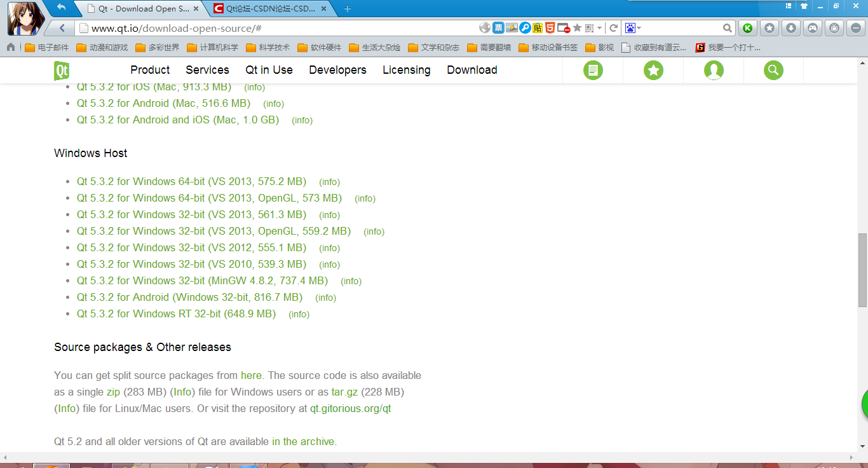Open the 计算机科学 bookmark folder
Image resolution: width=868 pixels, height=468 pixels.
pos(212,47)
